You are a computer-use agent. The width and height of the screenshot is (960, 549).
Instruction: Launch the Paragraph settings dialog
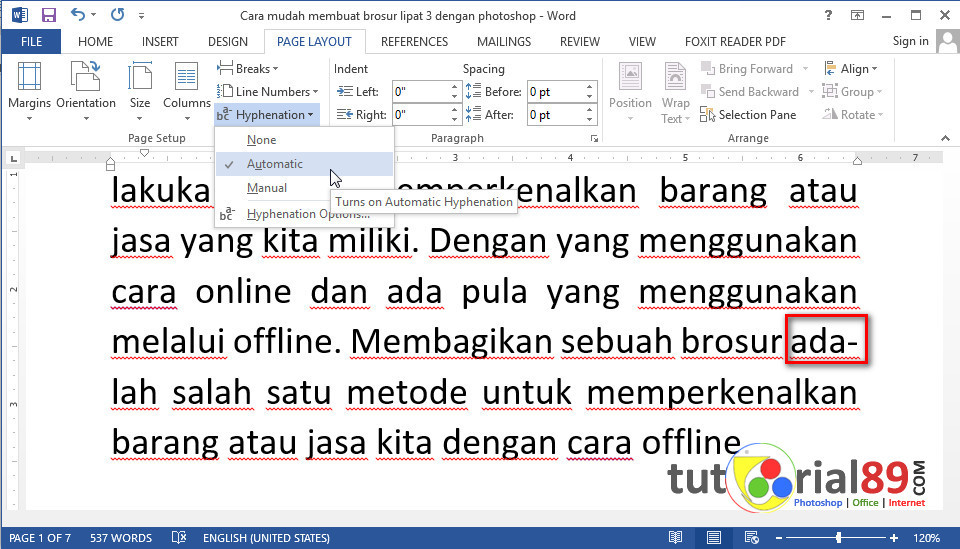click(594, 139)
